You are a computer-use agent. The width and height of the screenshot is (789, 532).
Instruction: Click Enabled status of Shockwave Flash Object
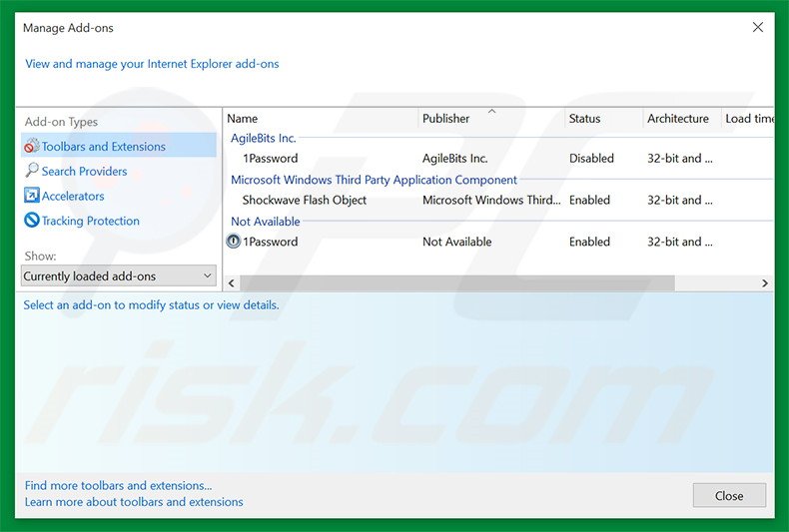[589, 201]
